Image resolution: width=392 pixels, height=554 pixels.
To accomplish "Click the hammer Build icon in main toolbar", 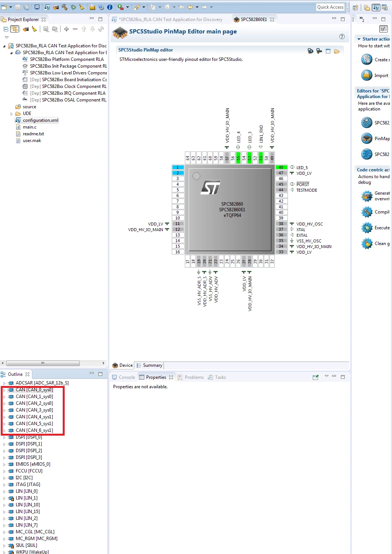I will [64, 7].
